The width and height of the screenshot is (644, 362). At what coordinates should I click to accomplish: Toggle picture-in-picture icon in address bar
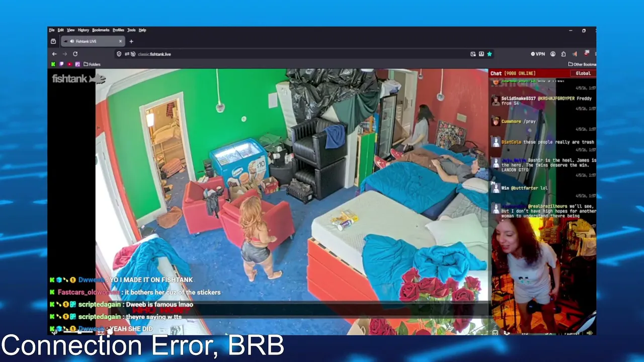coord(473,54)
